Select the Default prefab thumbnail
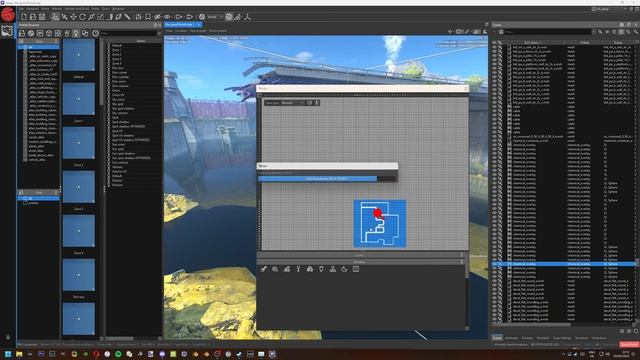The image size is (640, 360). click(x=79, y=55)
